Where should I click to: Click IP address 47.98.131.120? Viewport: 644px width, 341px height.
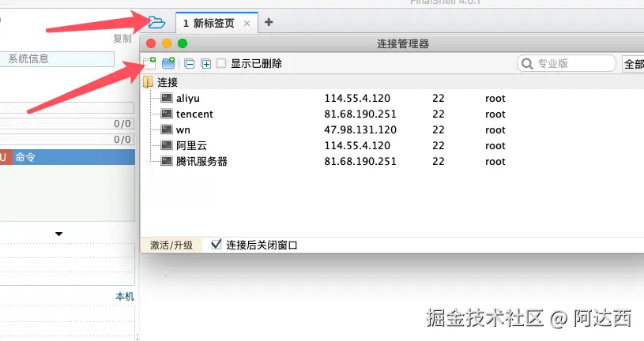(360, 130)
